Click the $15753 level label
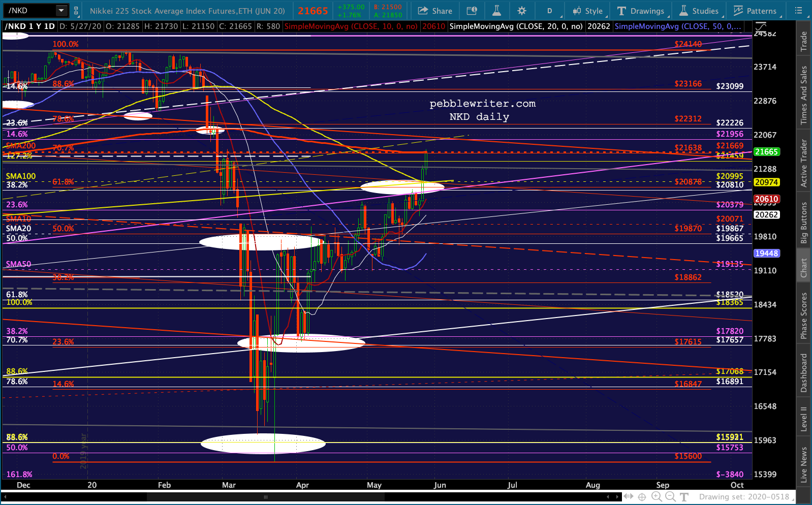812x505 pixels. [730, 448]
